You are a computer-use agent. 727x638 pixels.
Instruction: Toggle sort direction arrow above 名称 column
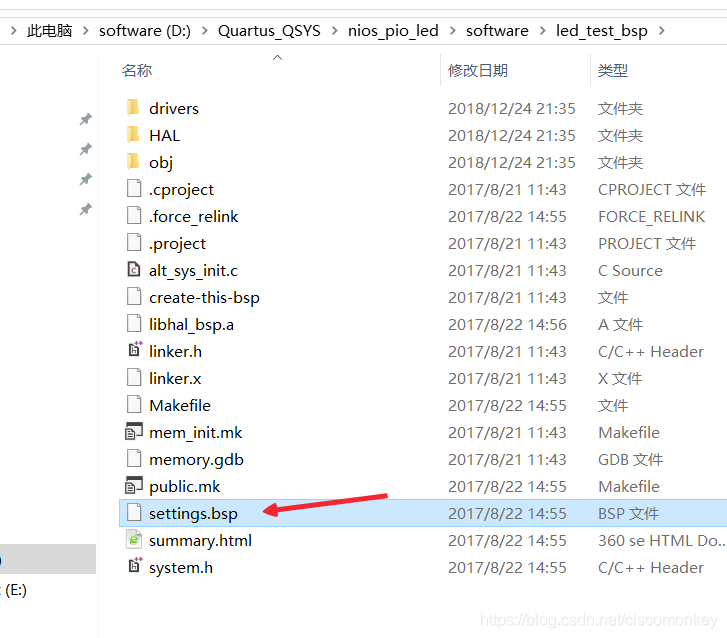[278, 57]
